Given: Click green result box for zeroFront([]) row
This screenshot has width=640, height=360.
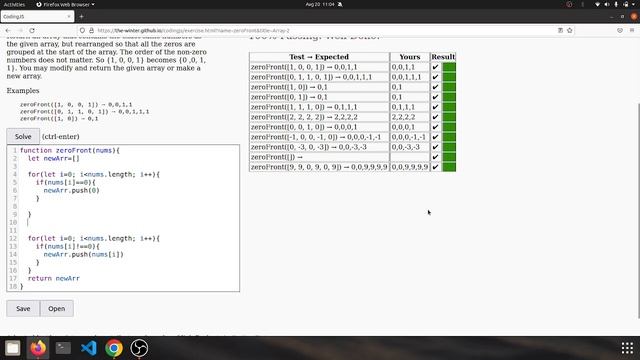Looking at the screenshot, I should [449, 157].
